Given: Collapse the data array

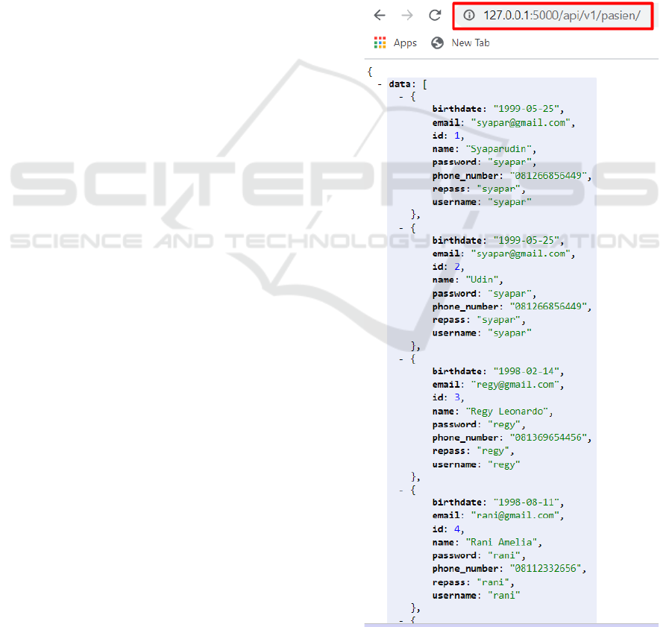Looking at the screenshot, I should click(380, 84).
